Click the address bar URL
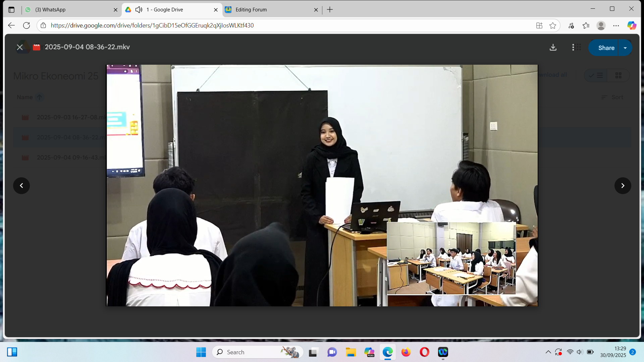644x362 pixels. point(152,25)
